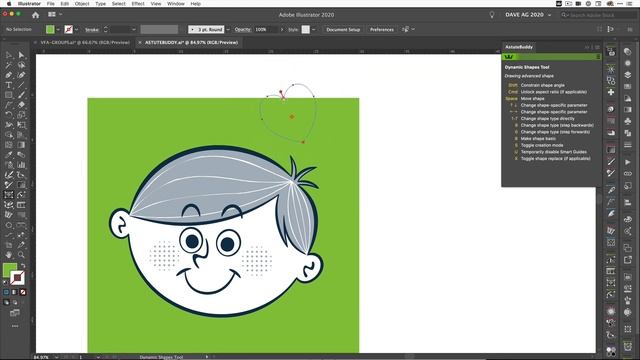Image resolution: width=640 pixels, height=360 pixels.
Task: Click the white plus panel icon
Action: [x=611, y=93]
